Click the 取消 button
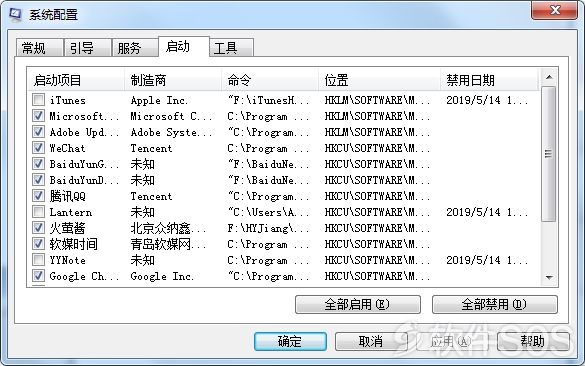Viewport: 585px width, 366px height. pos(371,341)
